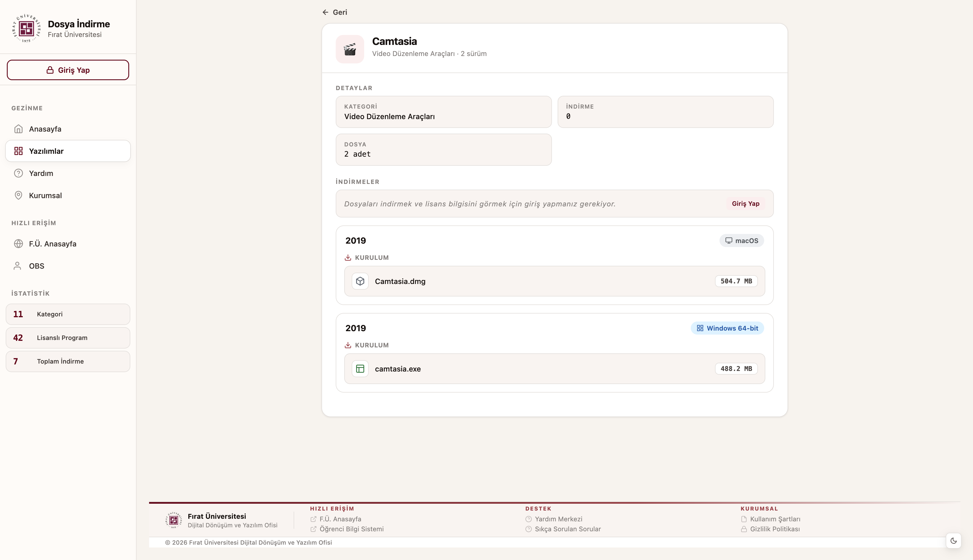Open the Yardım sidebar item

click(68, 173)
